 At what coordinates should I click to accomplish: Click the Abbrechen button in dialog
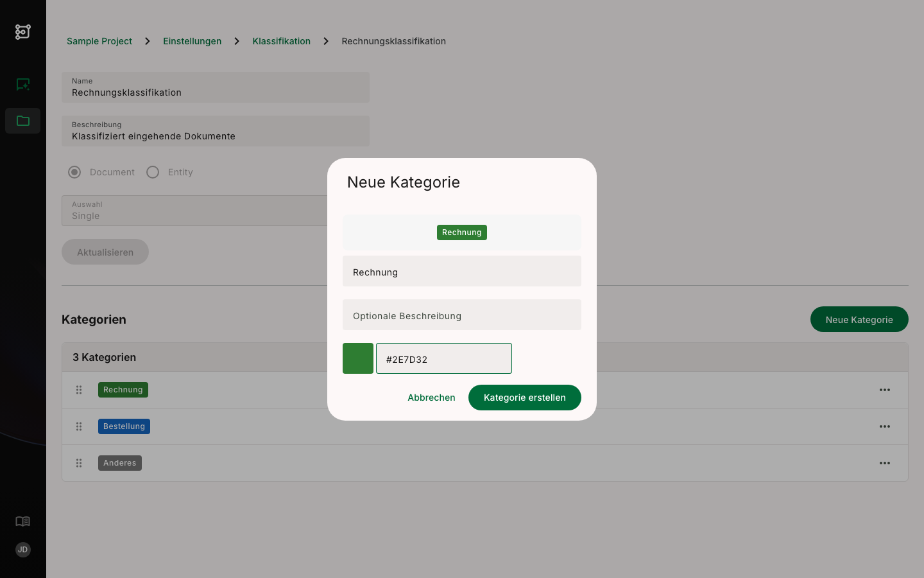(431, 398)
